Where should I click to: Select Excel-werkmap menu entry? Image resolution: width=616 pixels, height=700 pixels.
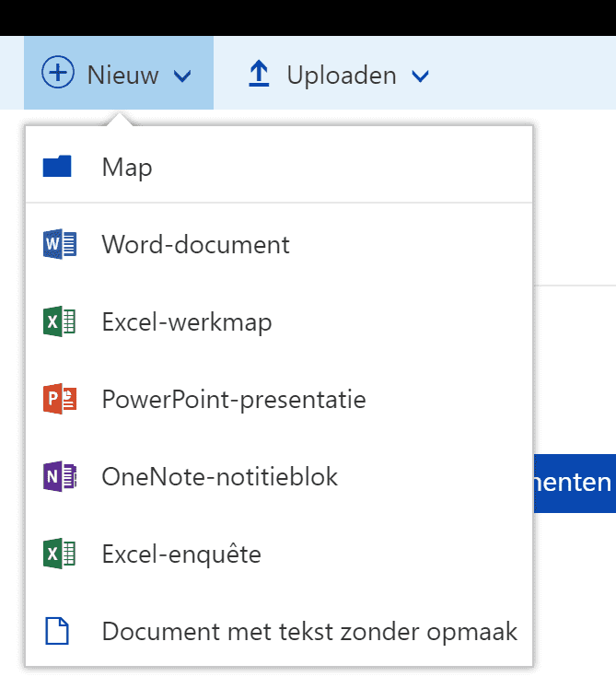279,321
